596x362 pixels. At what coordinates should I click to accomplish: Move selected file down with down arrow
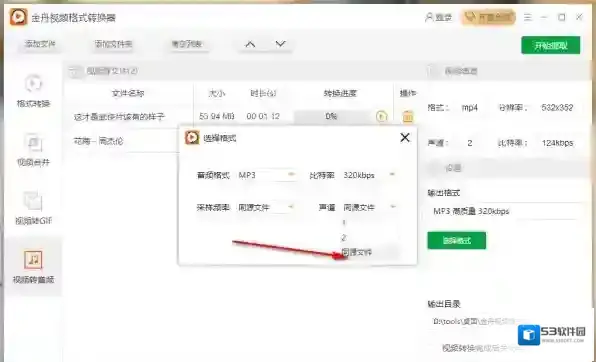point(280,44)
